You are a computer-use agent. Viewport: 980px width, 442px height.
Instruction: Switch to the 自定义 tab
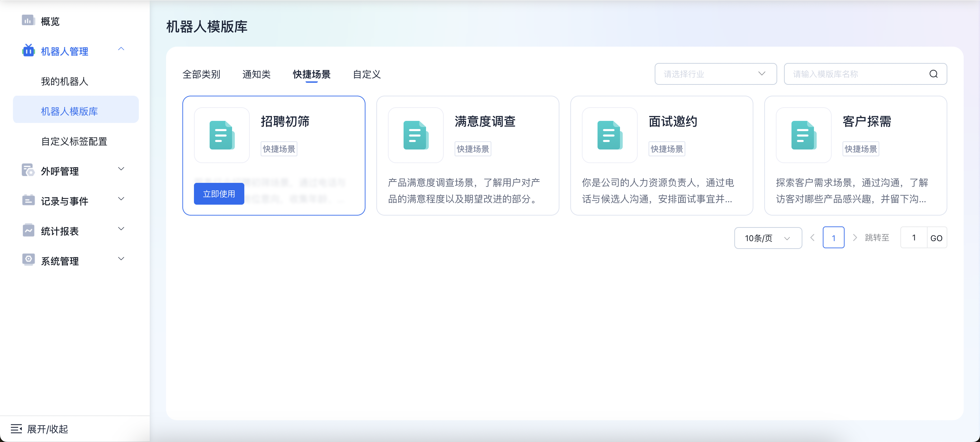coord(367,74)
